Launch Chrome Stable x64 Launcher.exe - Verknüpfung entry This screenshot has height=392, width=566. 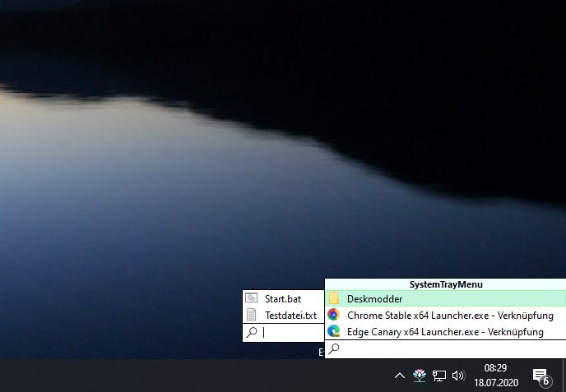[x=450, y=315]
